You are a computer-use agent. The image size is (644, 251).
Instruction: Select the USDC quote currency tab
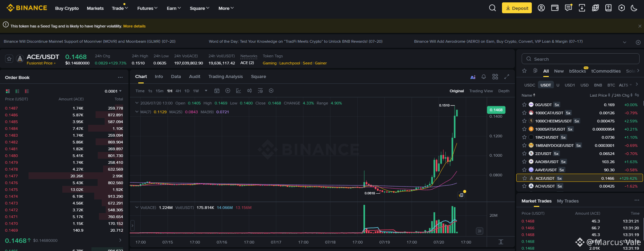pos(529,85)
